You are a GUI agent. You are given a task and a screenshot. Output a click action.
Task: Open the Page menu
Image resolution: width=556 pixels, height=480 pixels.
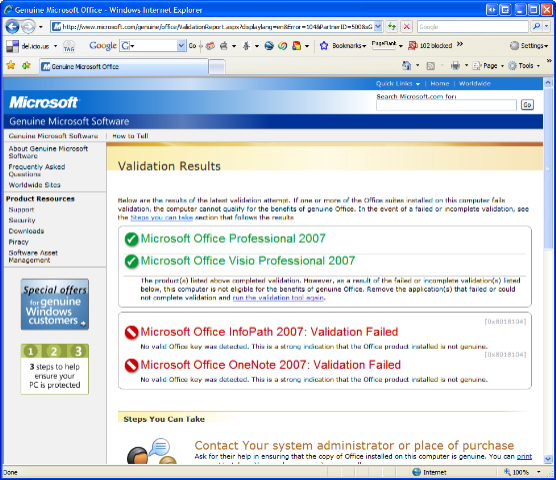pyautogui.click(x=488, y=66)
